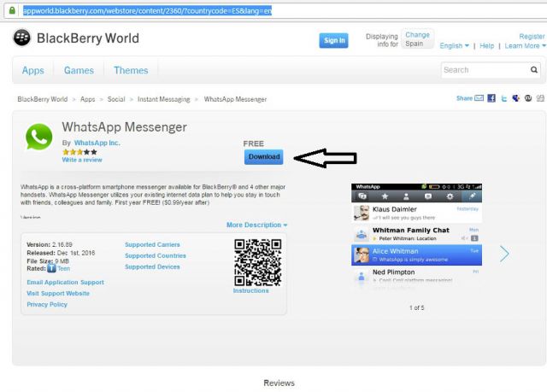Open the Apps tab

(33, 70)
